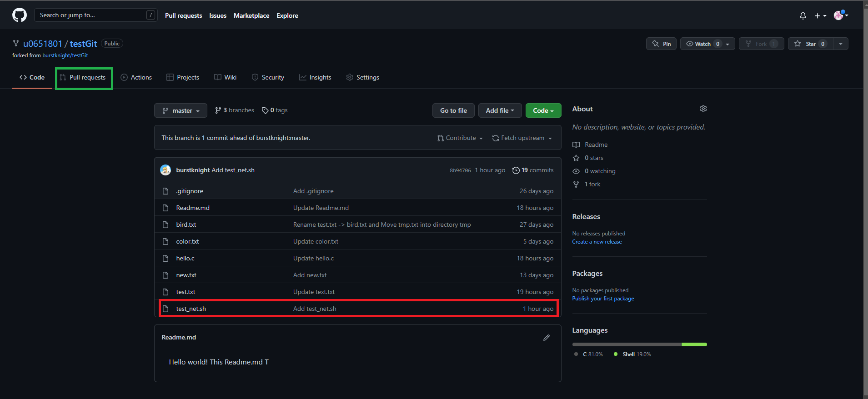Click the file icon for test_net.sh

click(166, 309)
